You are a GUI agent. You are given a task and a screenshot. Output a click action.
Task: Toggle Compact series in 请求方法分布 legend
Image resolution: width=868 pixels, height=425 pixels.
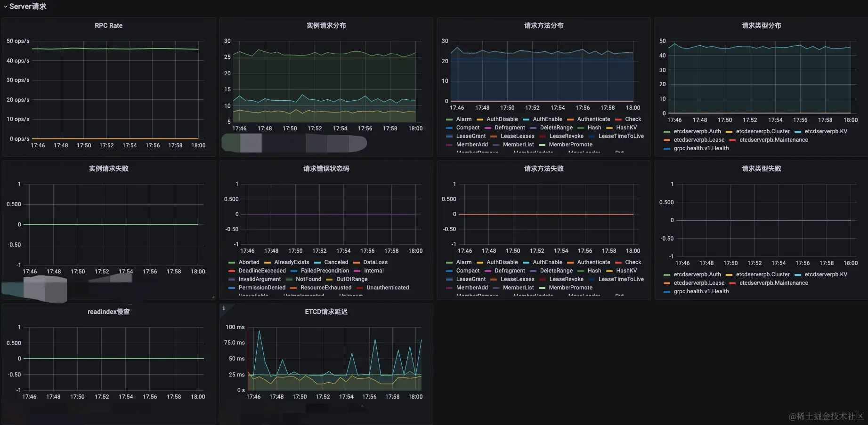pos(468,128)
